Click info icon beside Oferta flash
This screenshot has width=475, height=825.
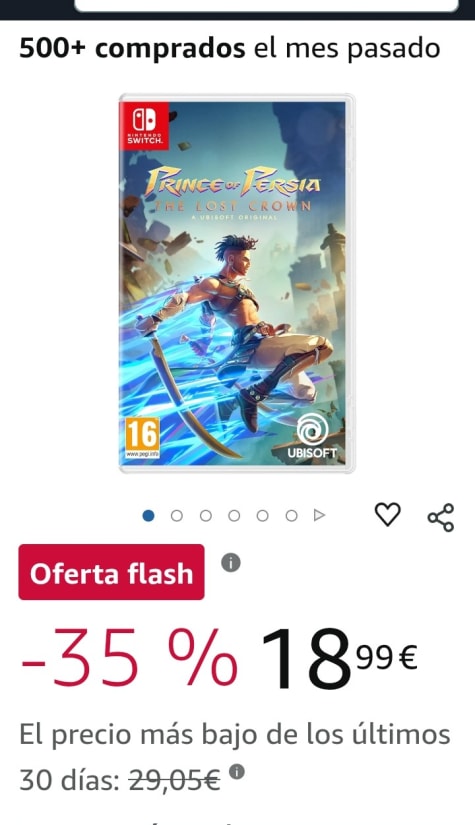230,563
